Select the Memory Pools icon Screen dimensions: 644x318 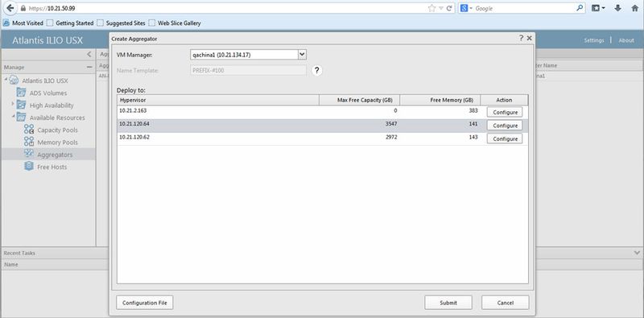29,142
